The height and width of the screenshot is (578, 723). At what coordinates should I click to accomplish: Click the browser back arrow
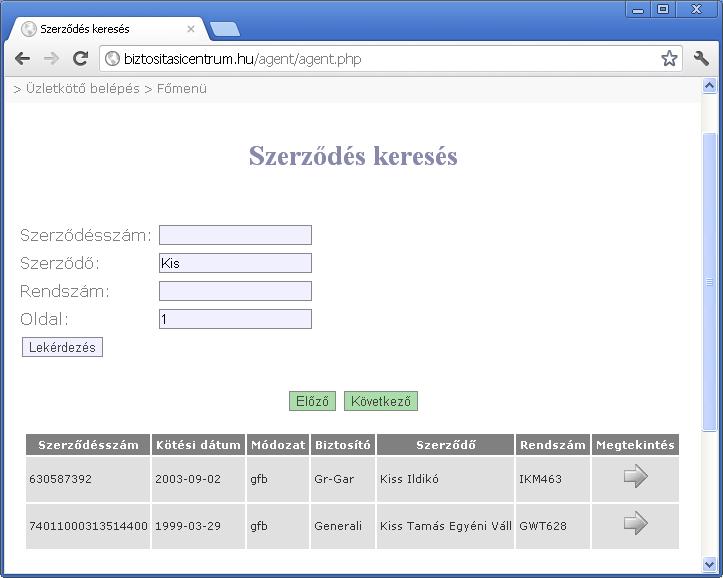tap(23, 59)
